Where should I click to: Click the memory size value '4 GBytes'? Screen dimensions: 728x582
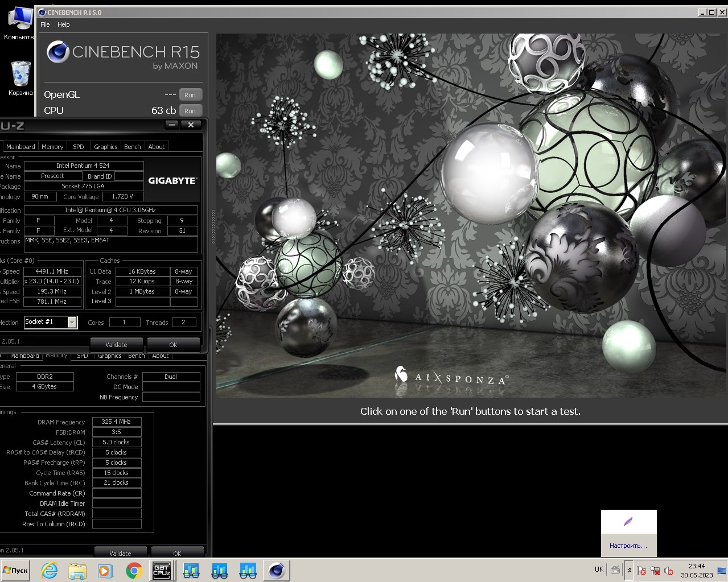tap(45, 386)
